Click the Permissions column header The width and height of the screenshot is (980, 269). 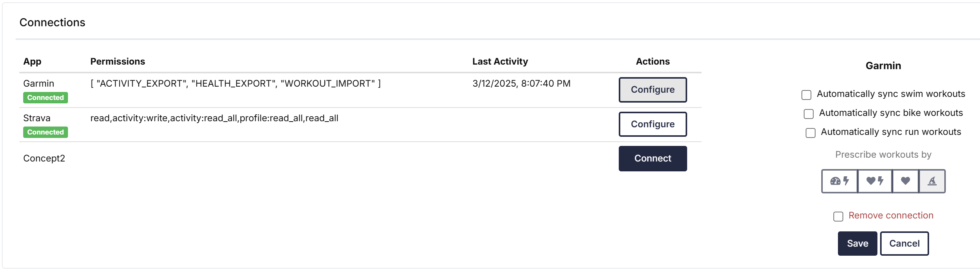coord(117,62)
